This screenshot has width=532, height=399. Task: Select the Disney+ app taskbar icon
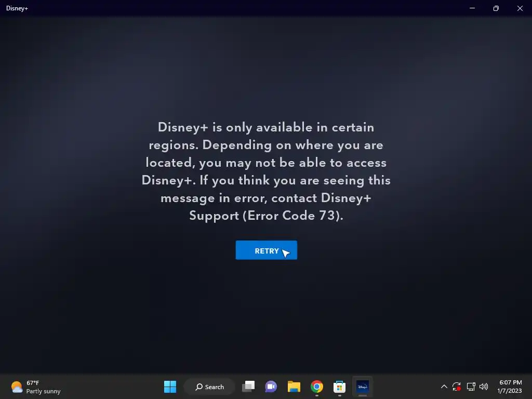(362, 387)
